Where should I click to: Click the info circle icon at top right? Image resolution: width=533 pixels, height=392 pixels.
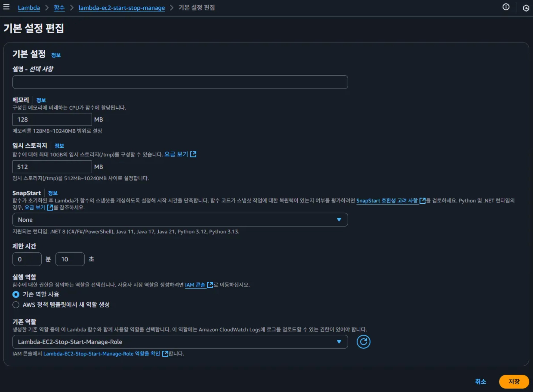tap(506, 7)
